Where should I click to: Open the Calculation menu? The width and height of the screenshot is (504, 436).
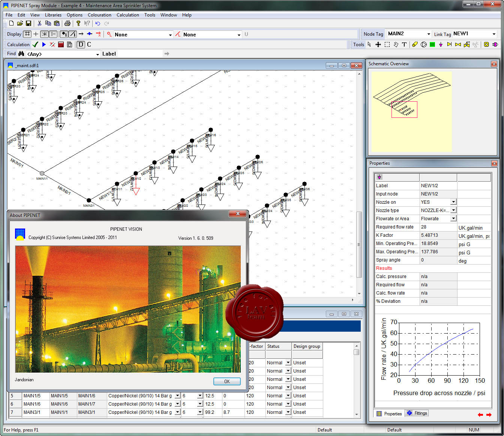pyautogui.click(x=127, y=15)
